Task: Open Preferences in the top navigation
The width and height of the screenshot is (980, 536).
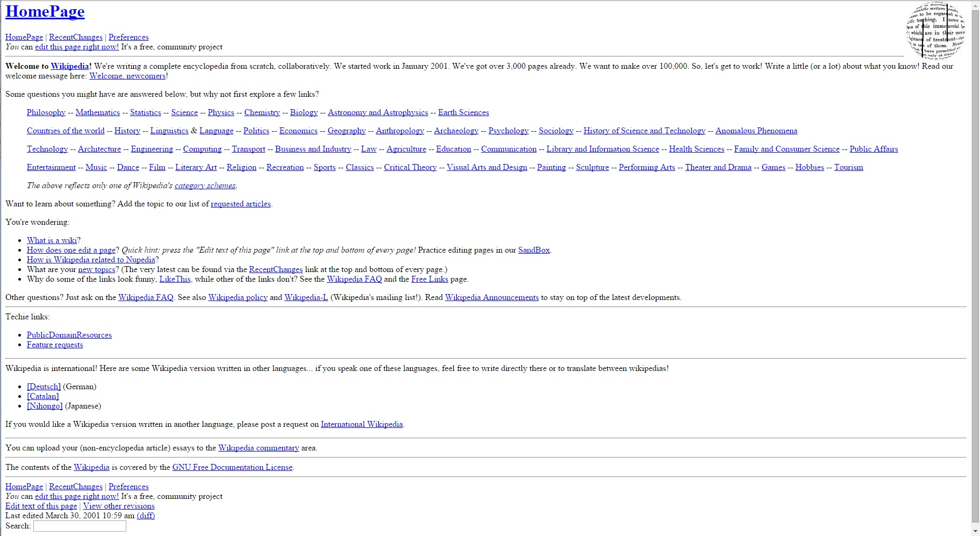Action: 128,37
